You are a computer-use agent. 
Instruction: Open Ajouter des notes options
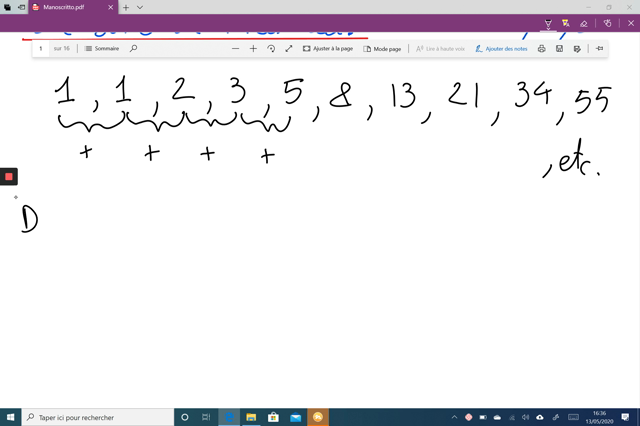(x=501, y=48)
